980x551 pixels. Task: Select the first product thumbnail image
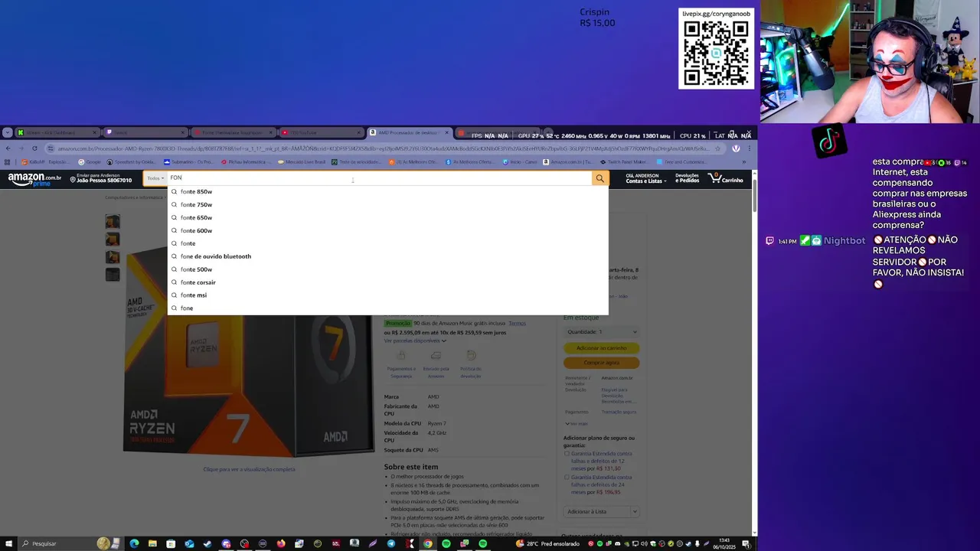click(113, 221)
